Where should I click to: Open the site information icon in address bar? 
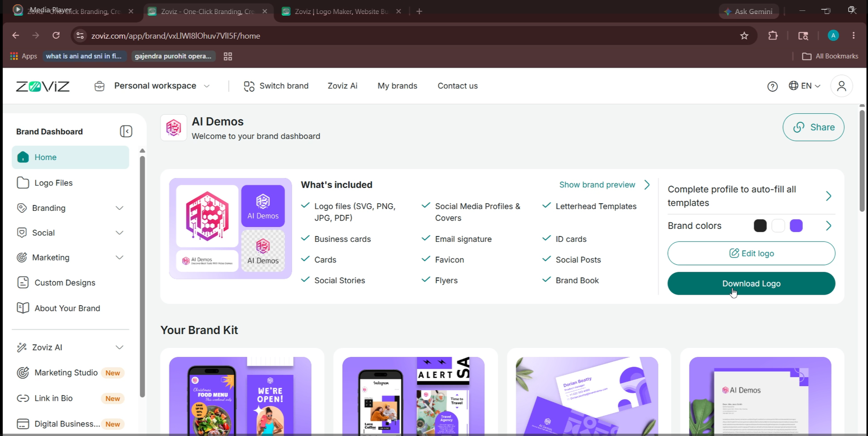(80, 36)
